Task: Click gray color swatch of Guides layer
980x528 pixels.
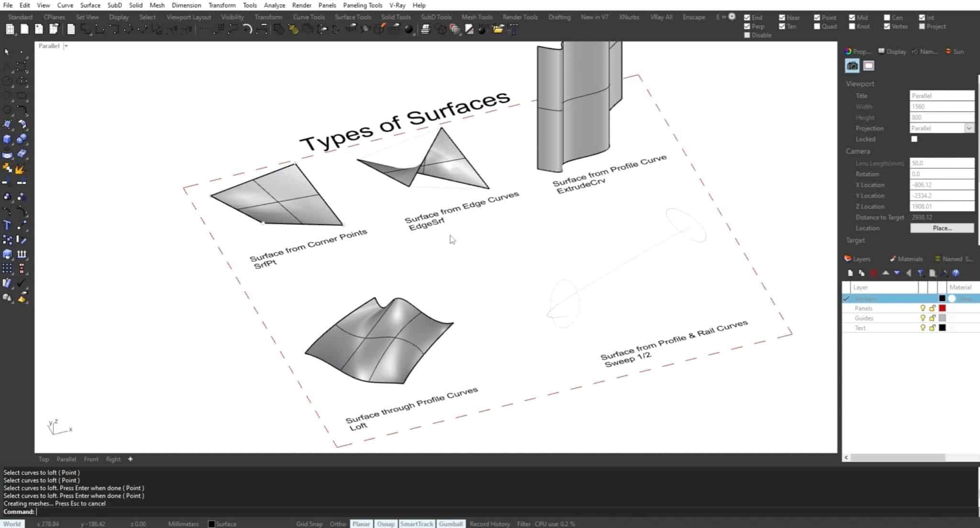Action: point(942,318)
